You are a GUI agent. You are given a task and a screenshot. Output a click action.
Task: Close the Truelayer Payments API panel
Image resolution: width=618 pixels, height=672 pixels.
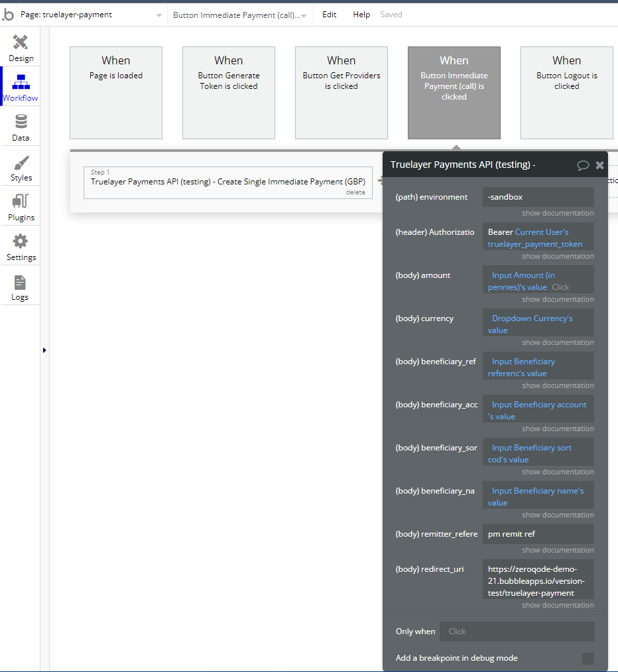[599, 165]
